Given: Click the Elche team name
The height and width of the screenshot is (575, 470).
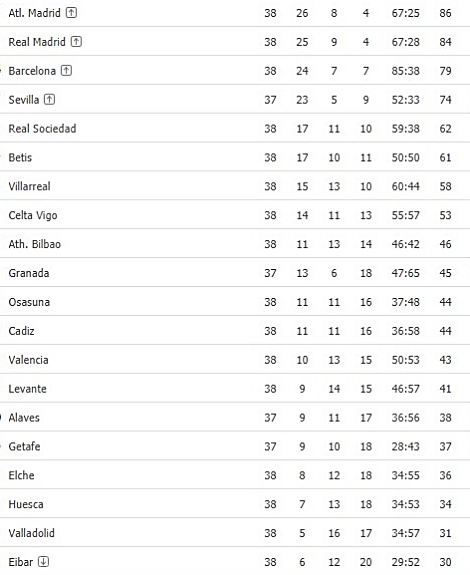Looking at the screenshot, I should 21,475.
